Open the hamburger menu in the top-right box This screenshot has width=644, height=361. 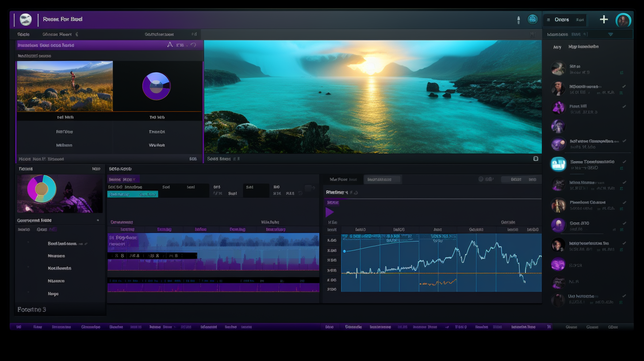click(548, 20)
